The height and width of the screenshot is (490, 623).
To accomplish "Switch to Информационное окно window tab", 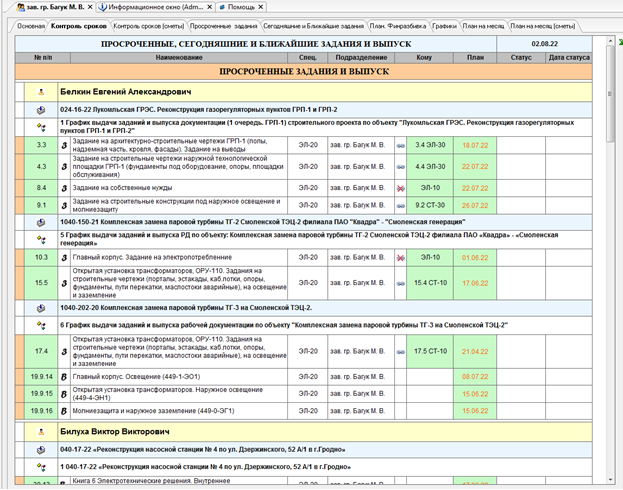I will (156, 7).
